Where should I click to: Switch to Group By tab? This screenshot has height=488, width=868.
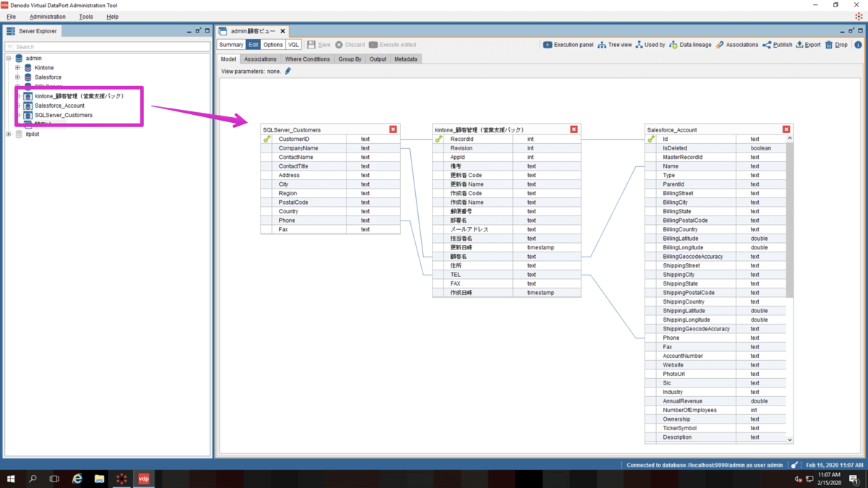[x=350, y=59]
